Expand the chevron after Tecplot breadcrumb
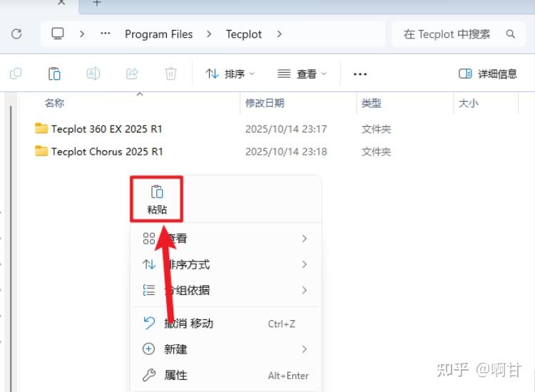This screenshot has width=535, height=392. 280,34
